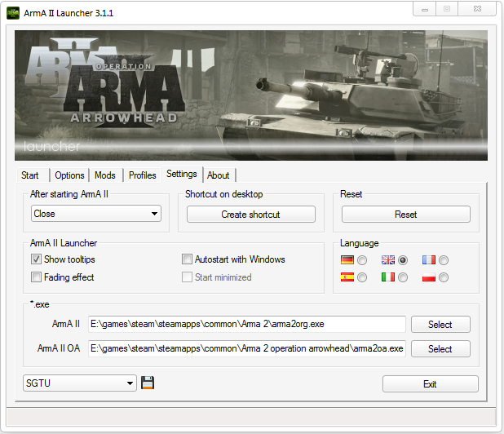Click the save profile floppy disk icon
This screenshot has width=504, height=434.
coord(148,383)
